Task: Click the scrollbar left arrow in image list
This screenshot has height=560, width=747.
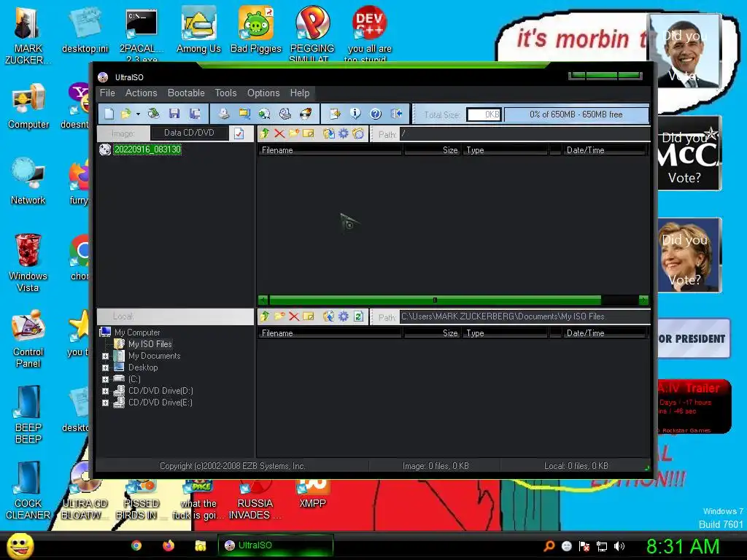Action: pos(263,300)
